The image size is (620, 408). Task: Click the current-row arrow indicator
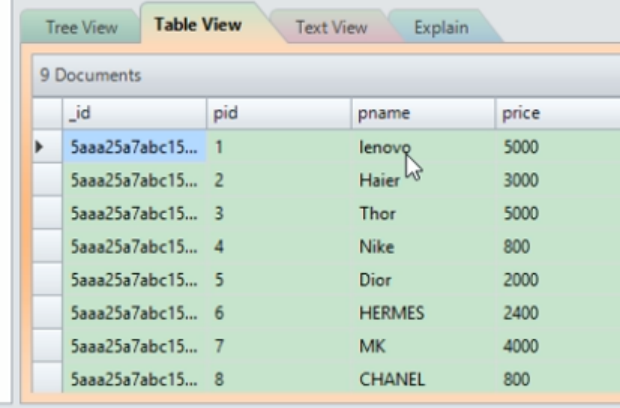tap(40, 146)
